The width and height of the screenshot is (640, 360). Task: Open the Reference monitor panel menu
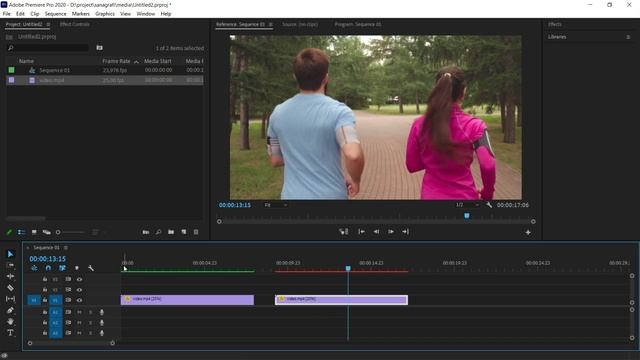(271, 24)
